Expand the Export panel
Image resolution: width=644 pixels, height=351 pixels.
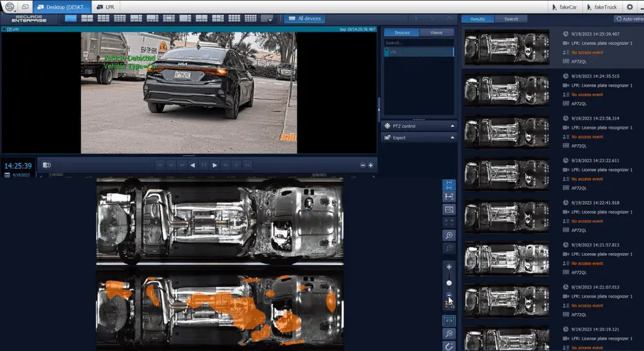[x=419, y=137]
